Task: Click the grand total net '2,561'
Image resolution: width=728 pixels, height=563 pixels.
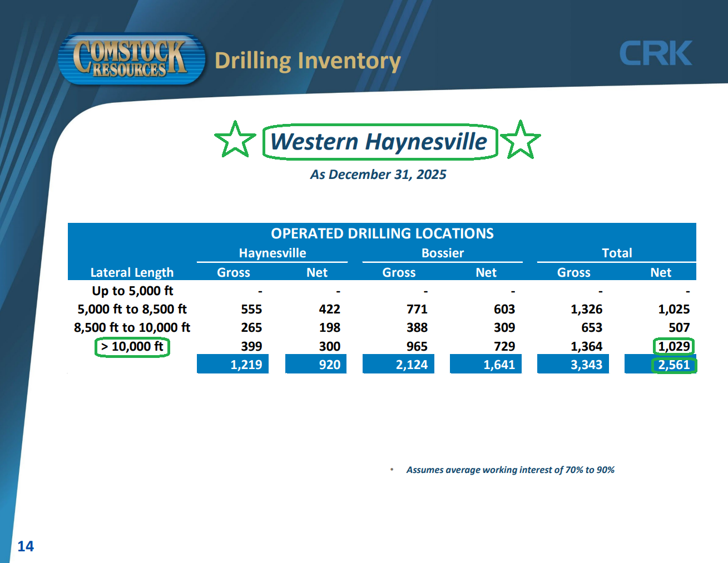Action: [x=674, y=365]
